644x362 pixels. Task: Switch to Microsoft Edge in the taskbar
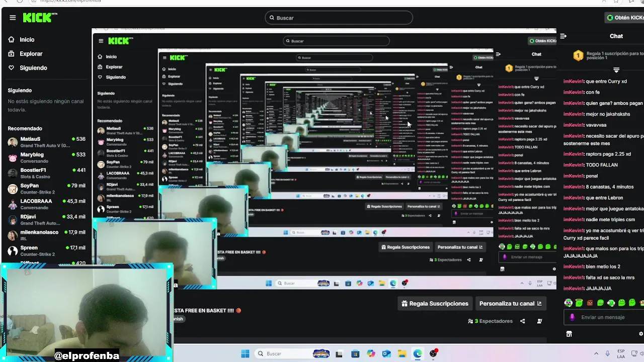click(418, 354)
